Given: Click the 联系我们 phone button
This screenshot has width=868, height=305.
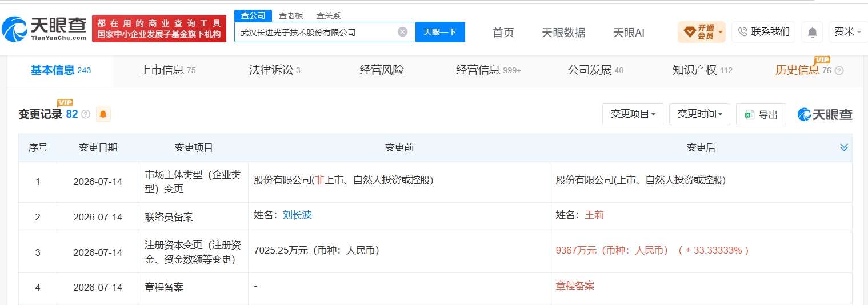Looking at the screenshot, I should (763, 32).
